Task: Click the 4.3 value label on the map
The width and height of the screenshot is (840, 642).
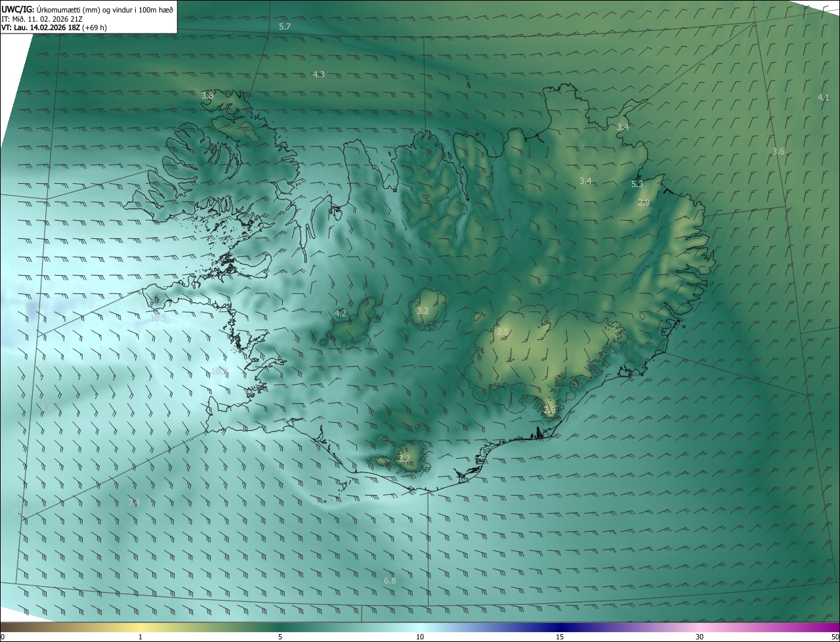Action: point(318,75)
